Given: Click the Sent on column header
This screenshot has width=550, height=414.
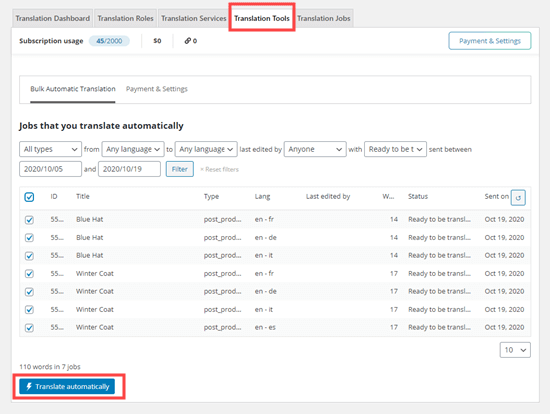Looking at the screenshot, I should pos(496,196).
